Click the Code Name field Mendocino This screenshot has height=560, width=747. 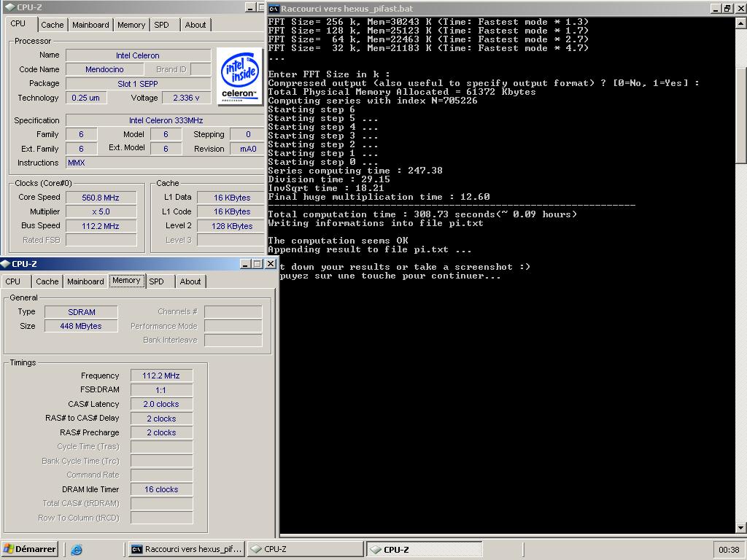tap(104, 69)
